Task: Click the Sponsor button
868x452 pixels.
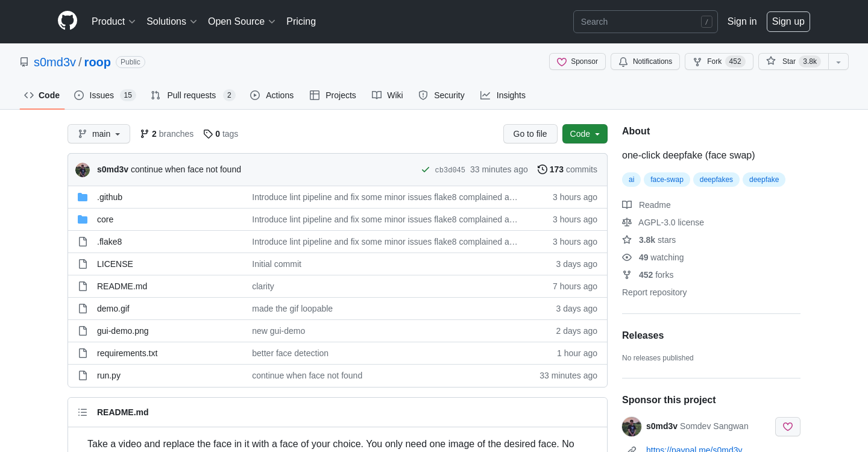Action: (x=577, y=61)
